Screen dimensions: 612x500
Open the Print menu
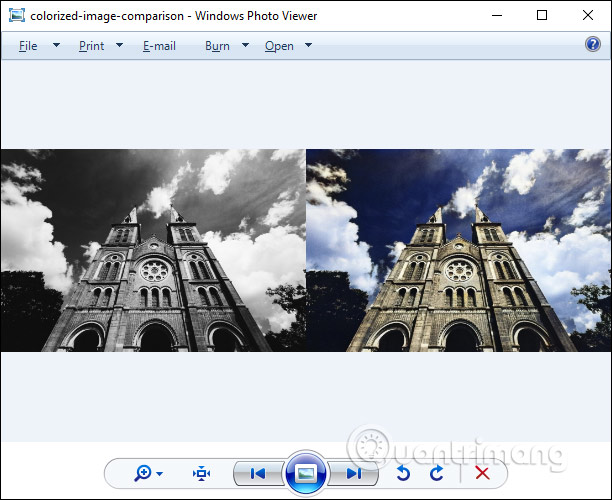[x=91, y=46]
